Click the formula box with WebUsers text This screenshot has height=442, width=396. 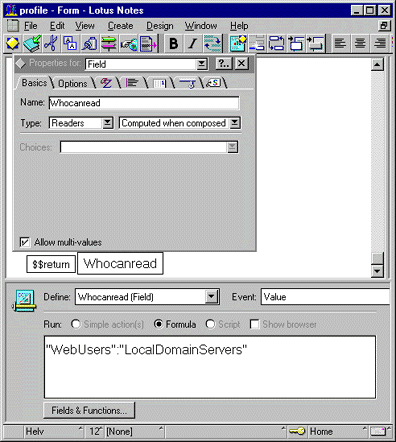click(210, 367)
